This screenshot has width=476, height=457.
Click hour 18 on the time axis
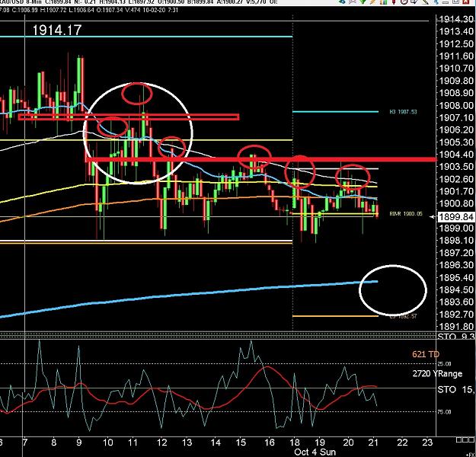[x=295, y=443]
